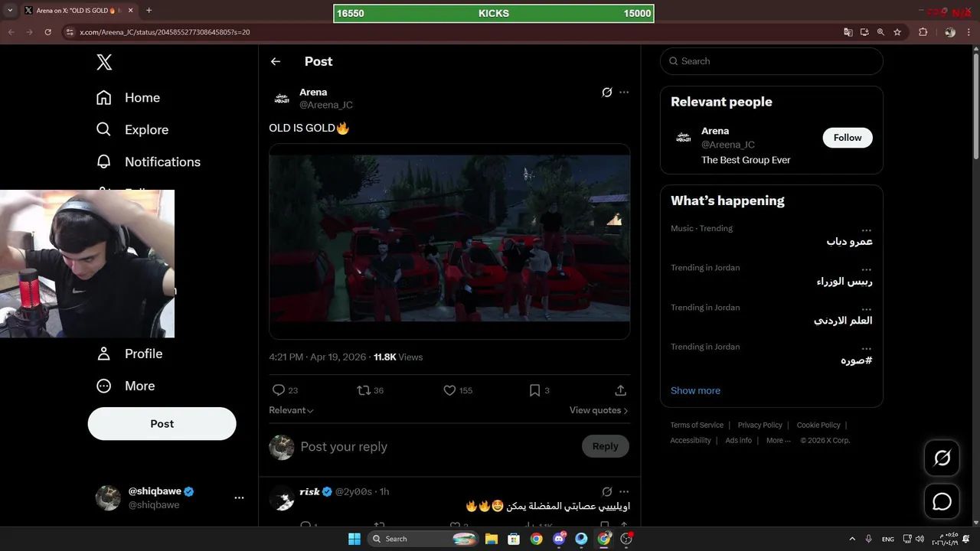The height and width of the screenshot is (551, 980).
Task: Open Privacy Policy link
Action: coord(760,425)
